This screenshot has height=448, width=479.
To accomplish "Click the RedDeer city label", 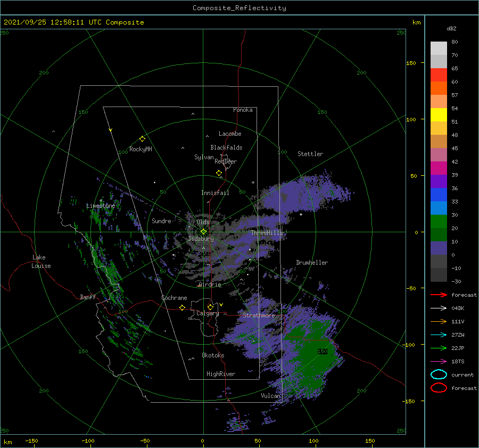I will [226, 161].
